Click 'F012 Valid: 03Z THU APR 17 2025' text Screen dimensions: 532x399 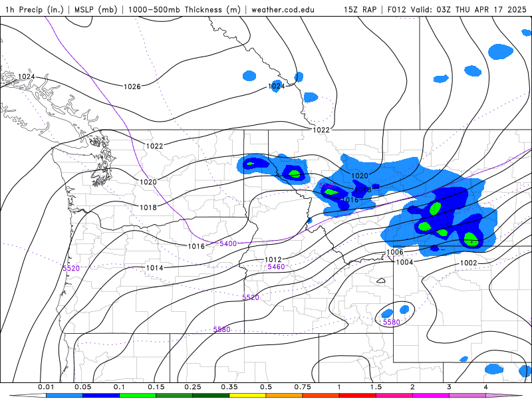coord(457,9)
